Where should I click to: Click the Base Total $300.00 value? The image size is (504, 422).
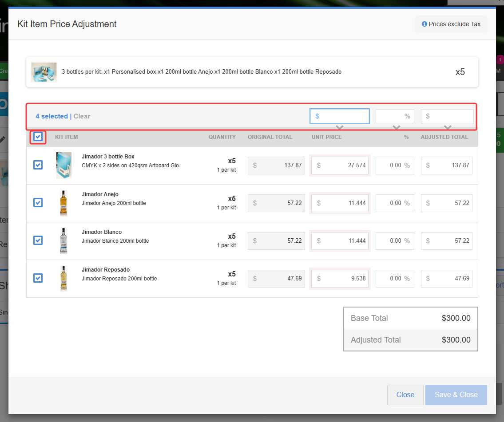456,318
